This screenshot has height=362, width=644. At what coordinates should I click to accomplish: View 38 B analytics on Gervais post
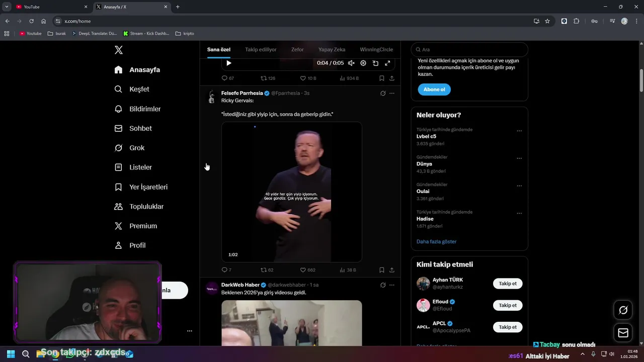coord(348,270)
